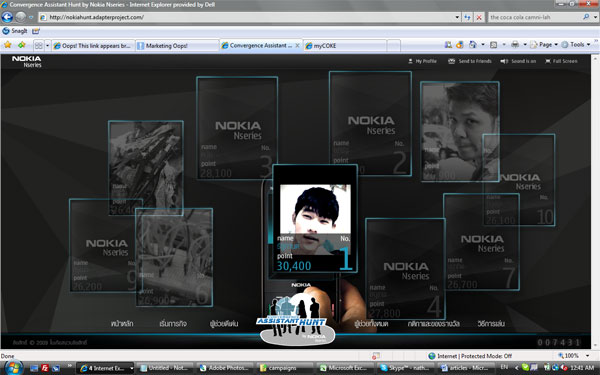600x375 pixels.
Task: Click the address bar showing nokiahunt.adapterproject.com
Action: pyautogui.click(x=246, y=17)
